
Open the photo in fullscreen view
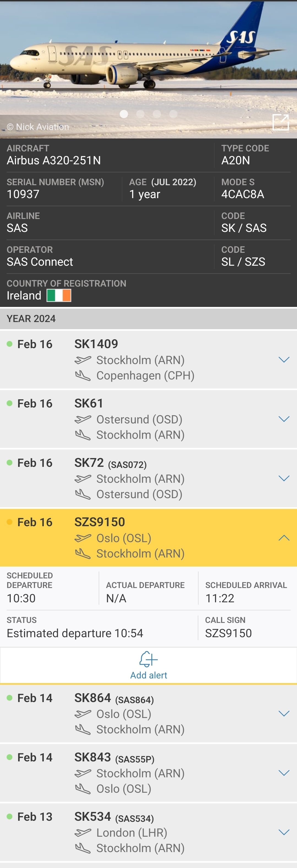281,122
